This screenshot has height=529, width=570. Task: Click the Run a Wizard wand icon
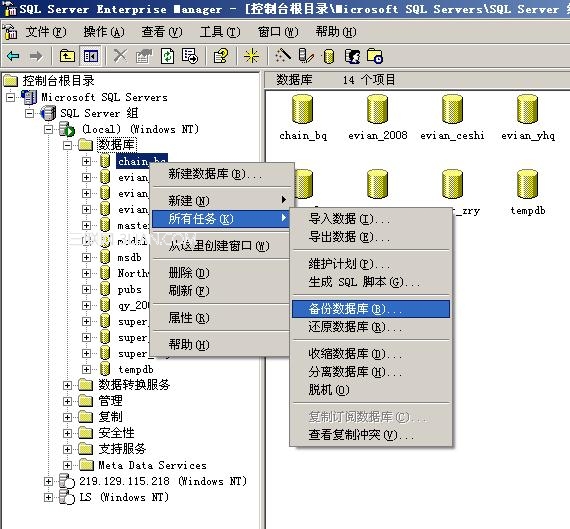coord(283,56)
